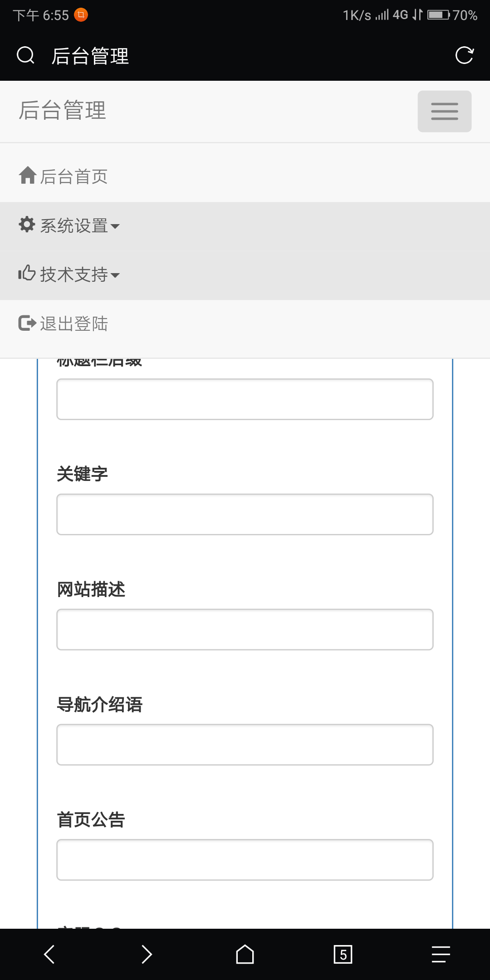Open the browser bottom menu icon
490x980 pixels.
[441, 954]
